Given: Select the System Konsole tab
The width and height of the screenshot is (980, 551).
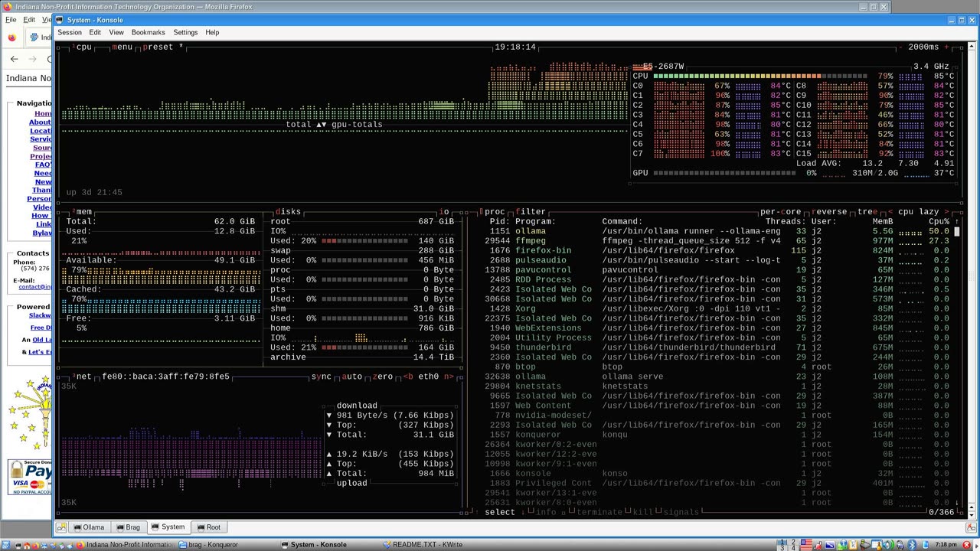Looking at the screenshot, I should (x=168, y=527).
